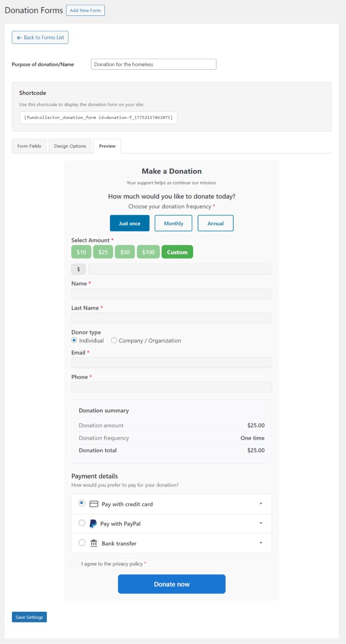The height and width of the screenshot is (644, 346).
Task: Choose the $100 donation amount
Action: point(148,252)
